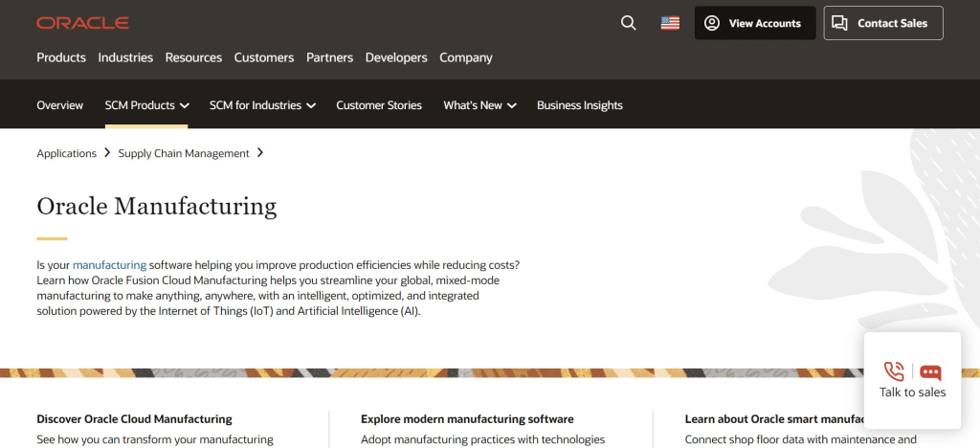Click the Supply Chain Management breadcrumb link

pos(184,153)
